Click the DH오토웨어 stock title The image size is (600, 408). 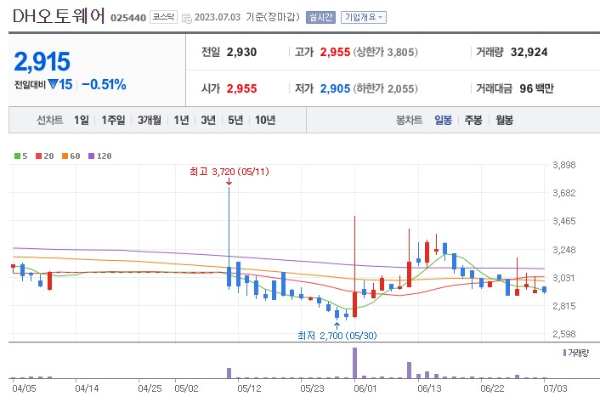coord(59,16)
